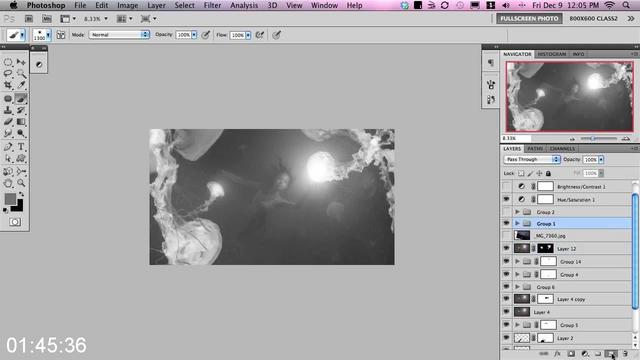The width and height of the screenshot is (640, 360).
Task: Hide the Group 1 layer group
Action: pos(507,223)
